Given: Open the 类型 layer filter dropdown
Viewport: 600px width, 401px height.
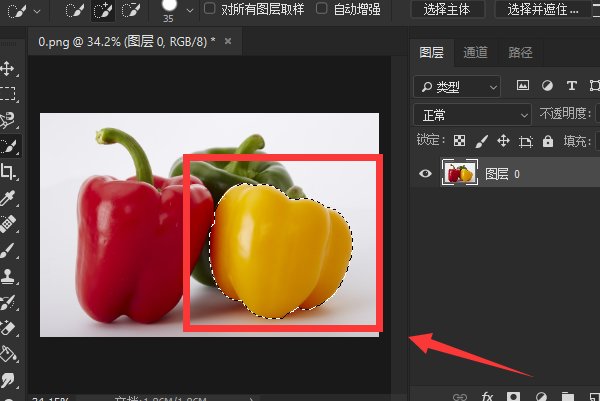Looking at the screenshot, I should pos(457,87).
